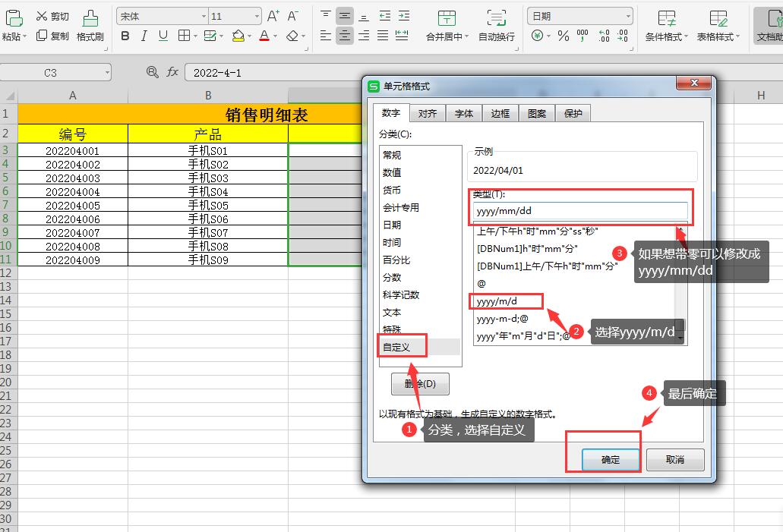Click the increase indent icon
Viewport: 783px width, 532px height.
pos(404,17)
